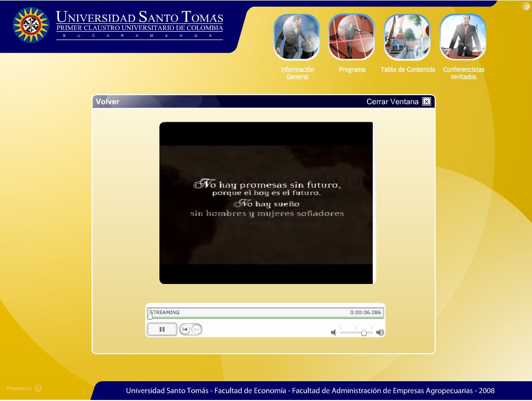Click the Powered by logo icon
Viewport: 532px width, 401px height.
[39, 388]
